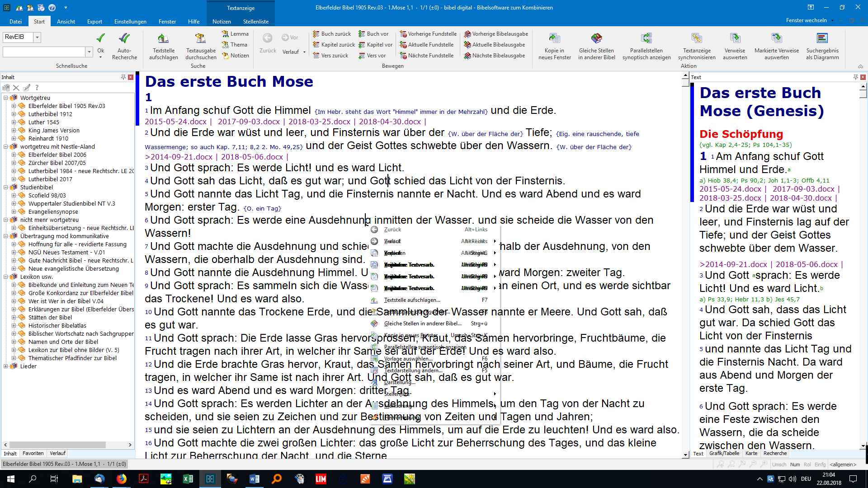Viewport: 868px width, 488px height.
Task: Click the green Ok checkmark
Action: click(100, 38)
